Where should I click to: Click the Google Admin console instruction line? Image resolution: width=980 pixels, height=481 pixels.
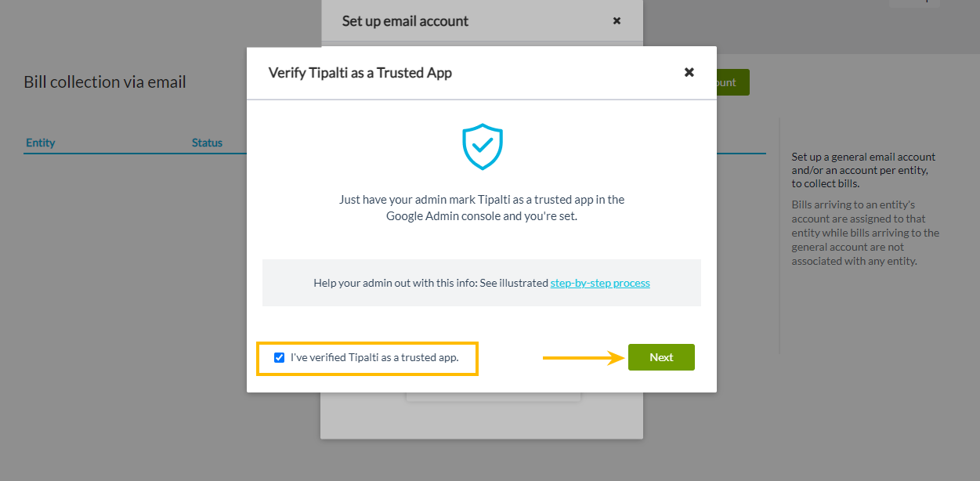(482, 215)
